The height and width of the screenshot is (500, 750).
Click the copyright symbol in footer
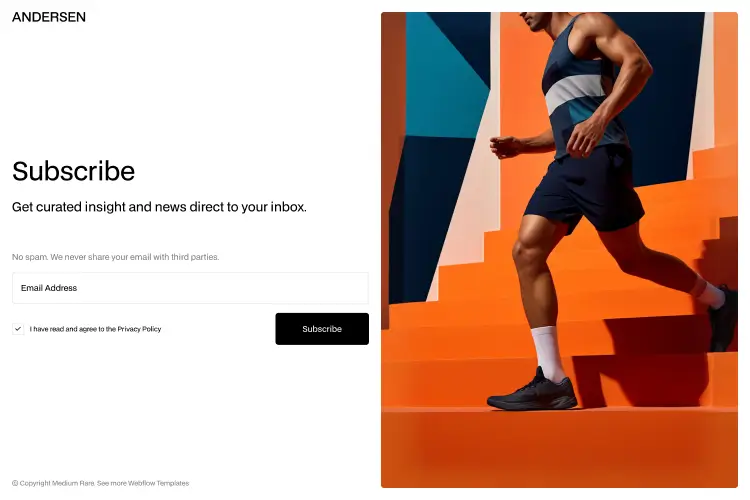15,483
